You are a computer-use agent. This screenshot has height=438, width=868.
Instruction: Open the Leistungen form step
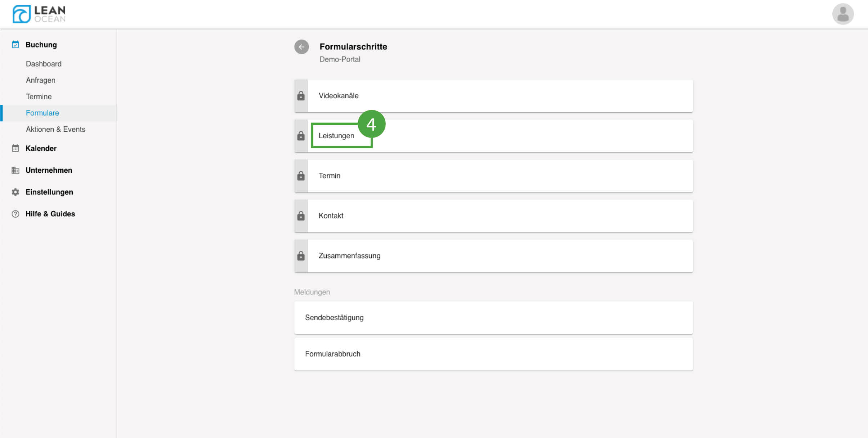coord(336,136)
